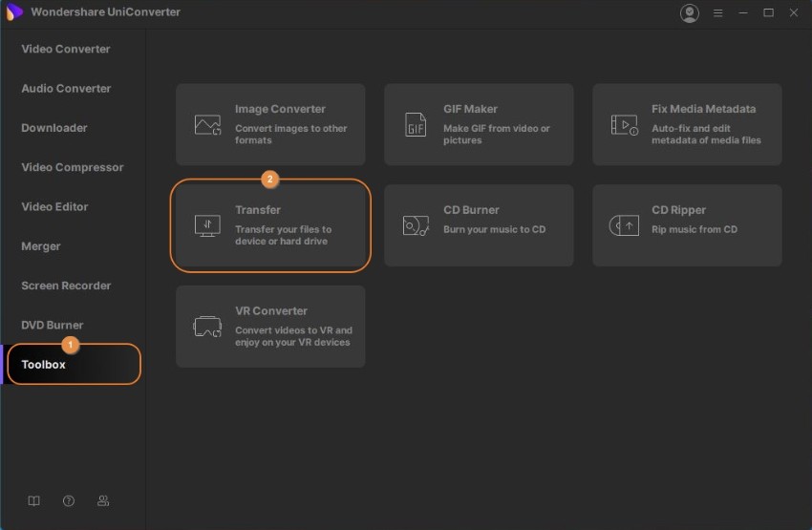Select the Fix Media Metadata icon
This screenshot has height=530, width=812.
tap(624, 125)
